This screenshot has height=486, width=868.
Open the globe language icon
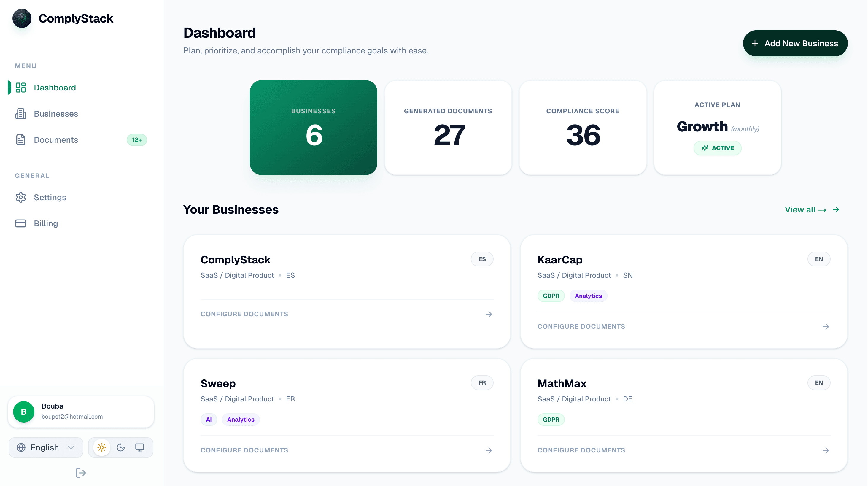pos(21,447)
